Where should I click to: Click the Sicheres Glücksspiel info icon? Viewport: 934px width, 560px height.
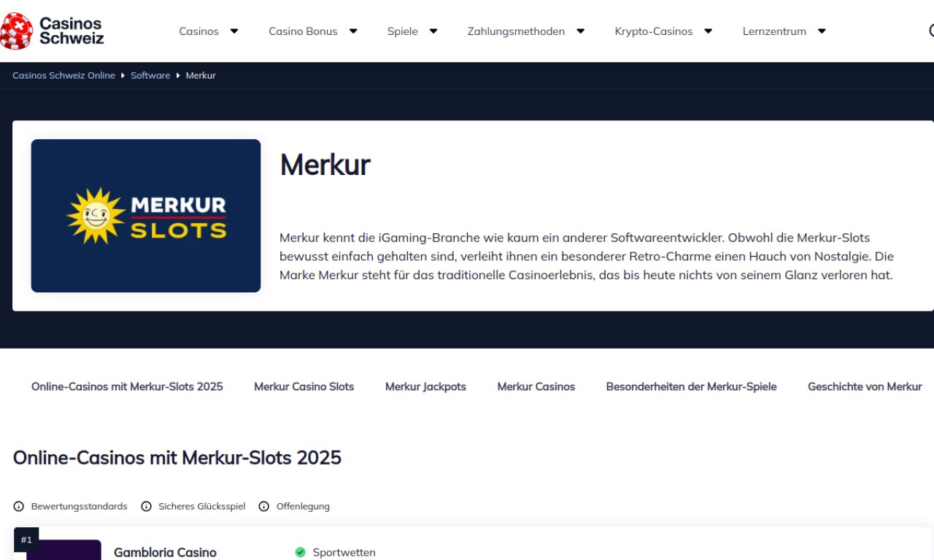point(147,506)
